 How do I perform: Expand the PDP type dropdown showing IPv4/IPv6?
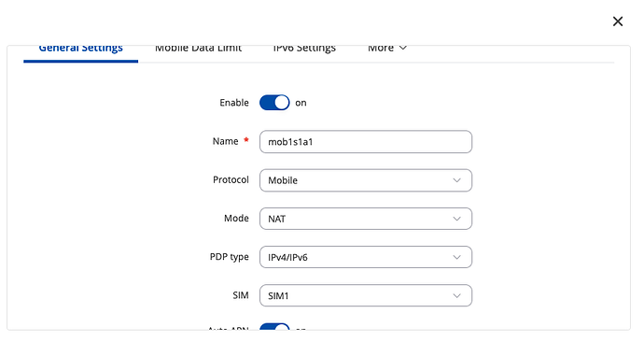366,257
